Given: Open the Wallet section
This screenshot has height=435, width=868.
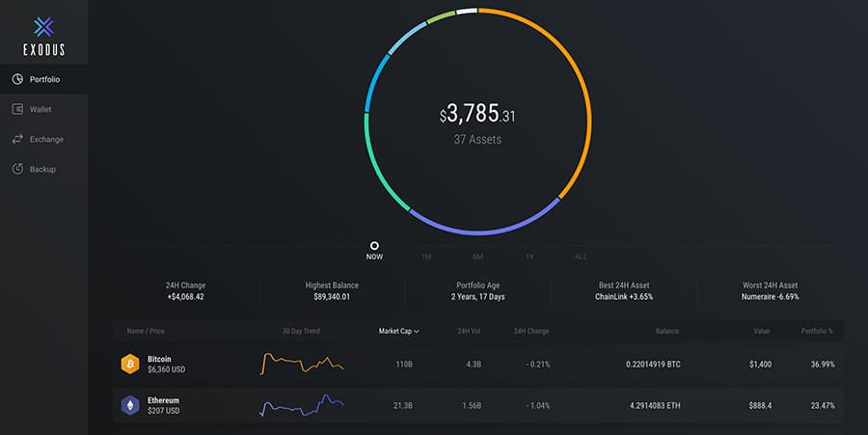Looking at the screenshot, I should [x=43, y=109].
